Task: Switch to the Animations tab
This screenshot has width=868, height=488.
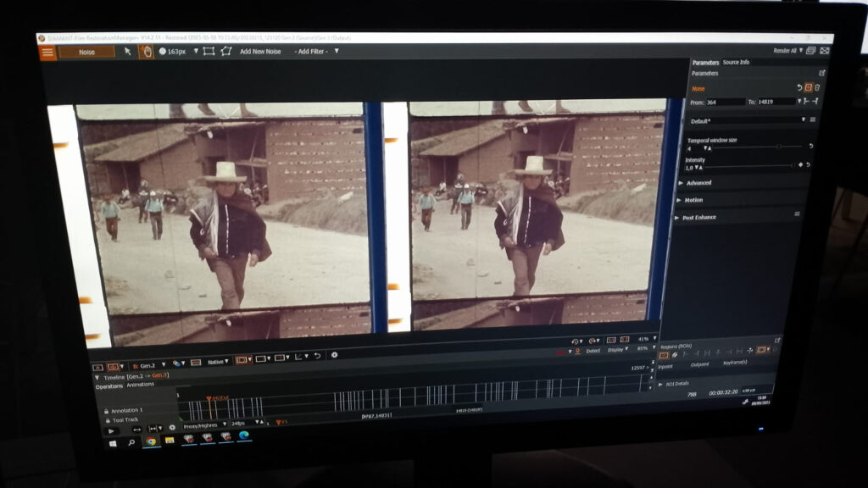Action: click(141, 385)
